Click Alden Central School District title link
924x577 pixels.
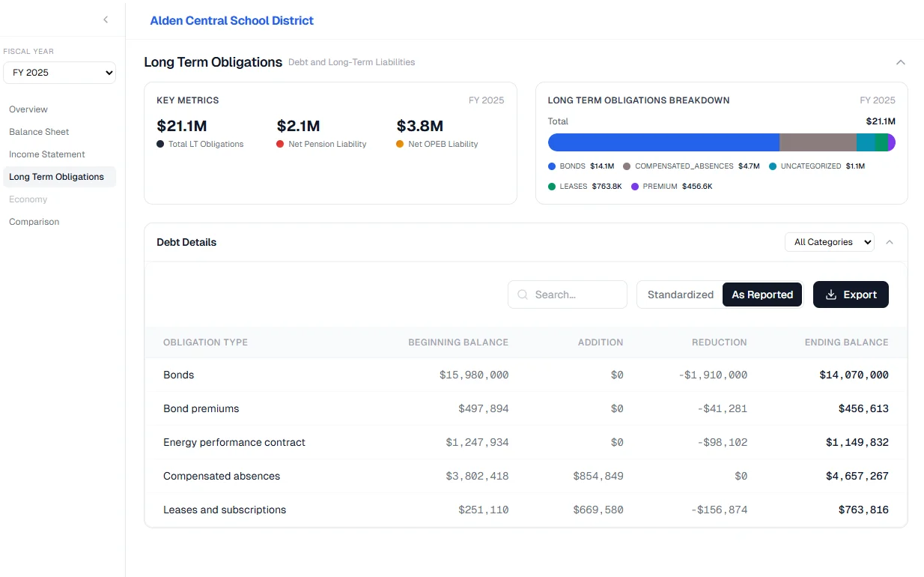pyautogui.click(x=231, y=21)
